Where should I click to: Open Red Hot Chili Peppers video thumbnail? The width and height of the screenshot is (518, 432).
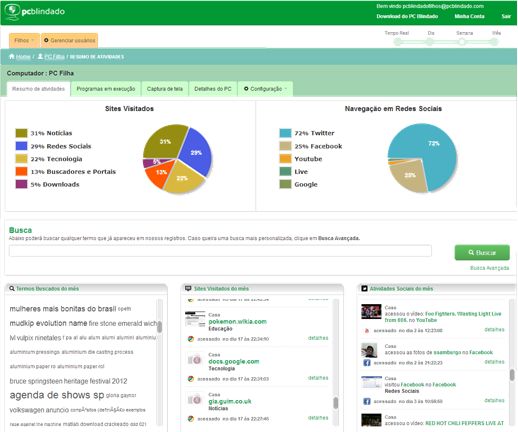click(x=371, y=420)
